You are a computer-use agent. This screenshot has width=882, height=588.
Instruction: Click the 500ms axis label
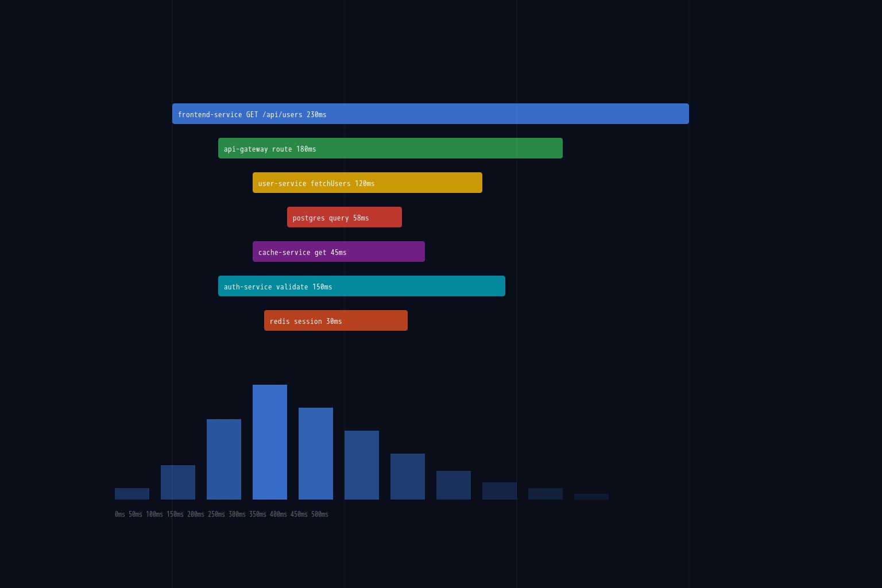[x=320, y=514]
